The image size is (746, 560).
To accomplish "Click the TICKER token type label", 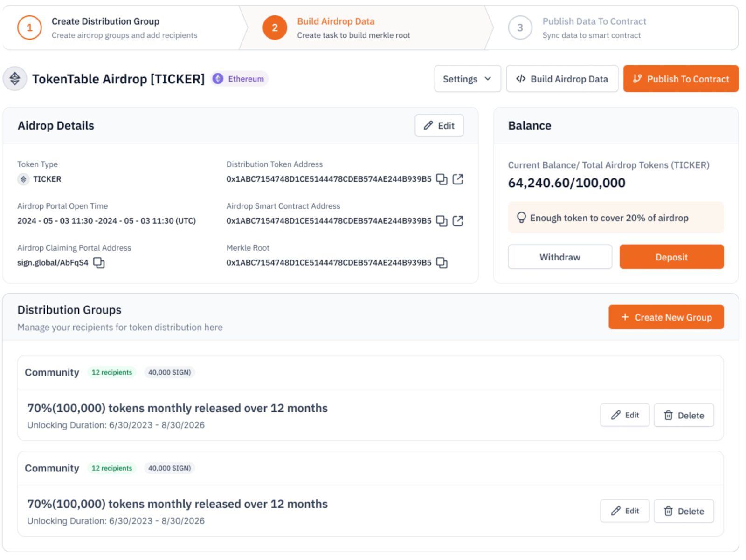I will [47, 179].
